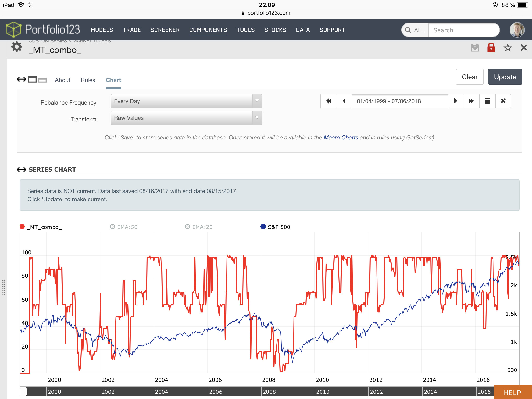Viewport: 532px width, 399px height.
Task: Jump to earliest date with double-left arrow
Action: pos(328,101)
